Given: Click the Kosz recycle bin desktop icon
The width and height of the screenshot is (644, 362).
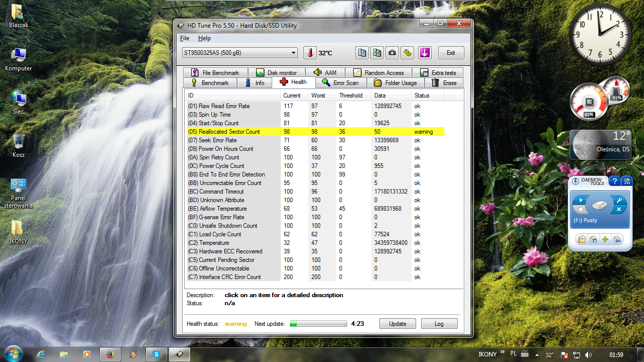Looking at the screenshot, I should coord(19,146).
